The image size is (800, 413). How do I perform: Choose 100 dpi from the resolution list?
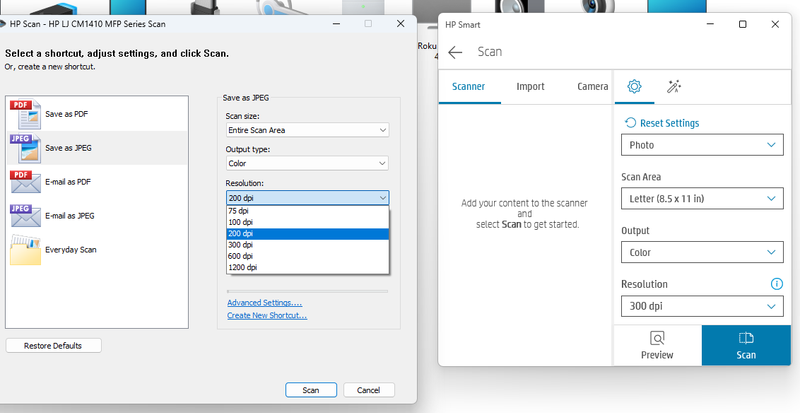[308, 222]
